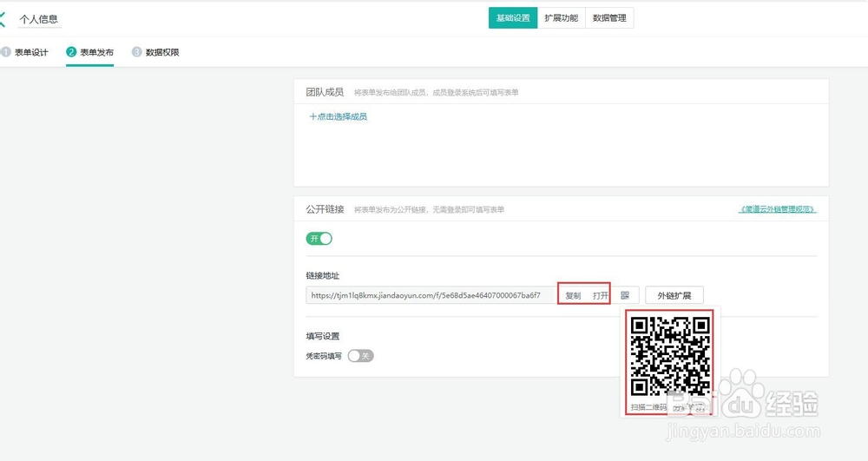Open the 简道云外链管理规范 link
This screenshot has height=461, width=868.
tap(777, 209)
